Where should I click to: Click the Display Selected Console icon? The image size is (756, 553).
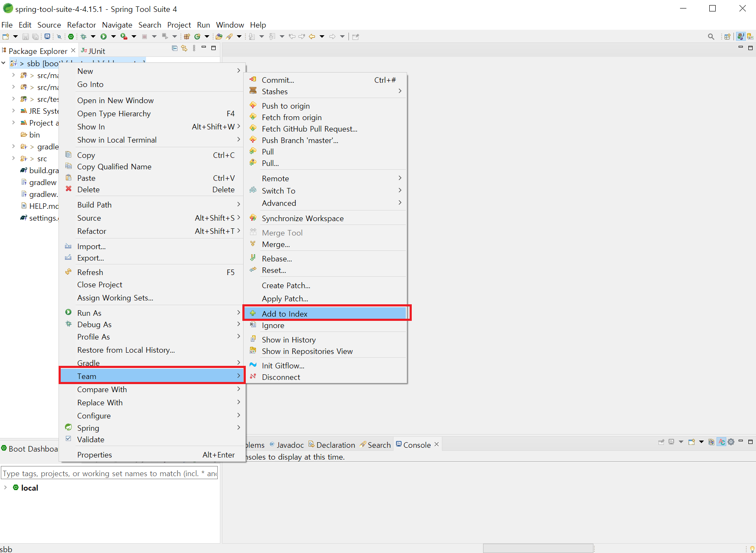pyautogui.click(x=672, y=442)
